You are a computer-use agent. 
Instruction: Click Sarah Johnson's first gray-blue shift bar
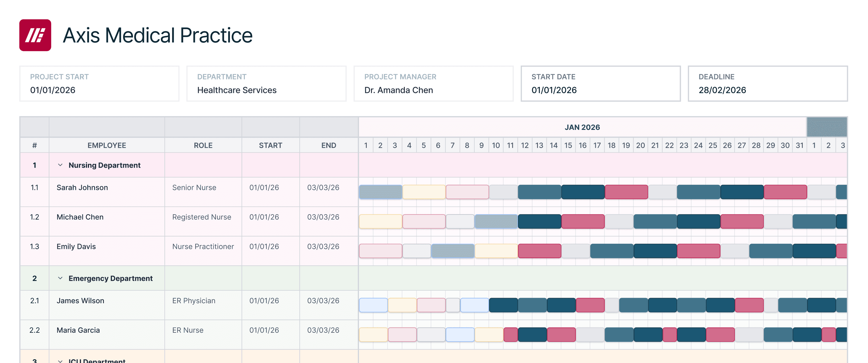pos(380,192)
